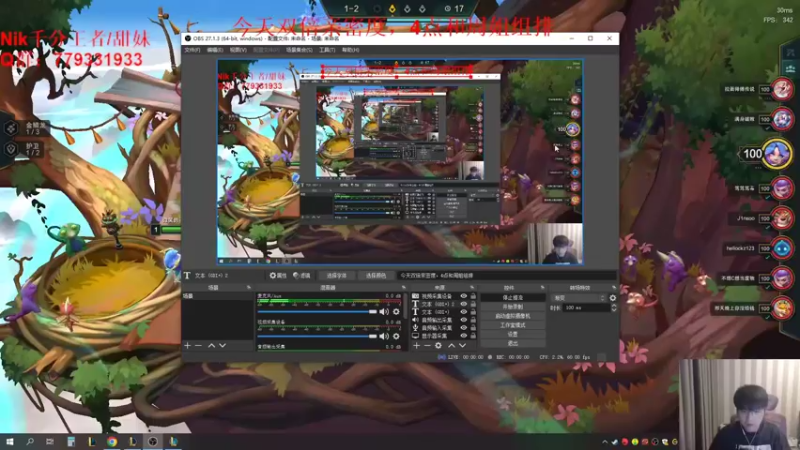
Task: Click the transition duration 时长 field
Action: pyautogui.click(x=587, y=308)
